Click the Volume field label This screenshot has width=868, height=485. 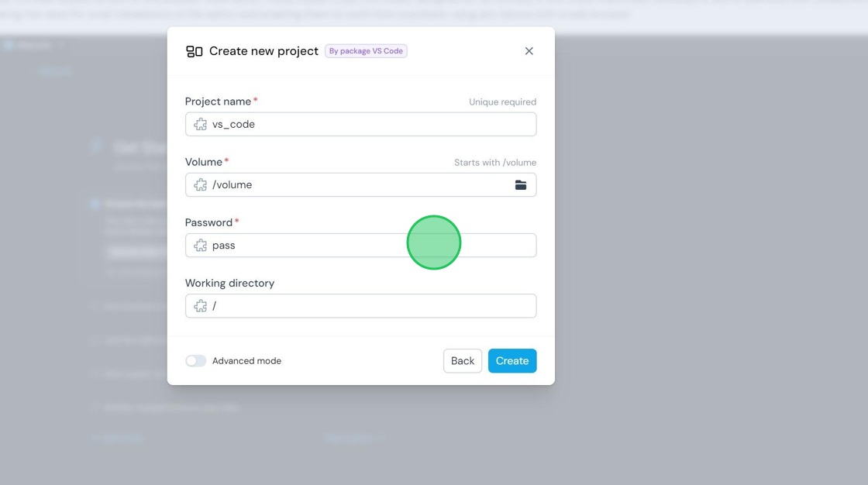click(204, 162)
